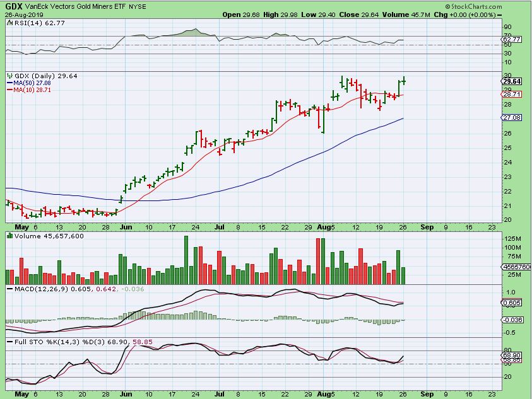Click the 68.90 stochastic axis tag
Screen dimensions: 532x399
tap(511, 355)
